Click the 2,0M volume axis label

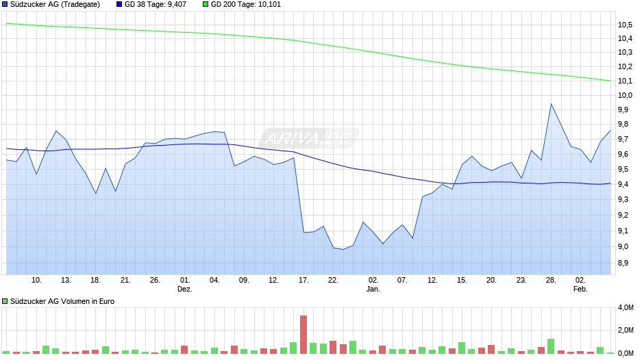point(626,331)
